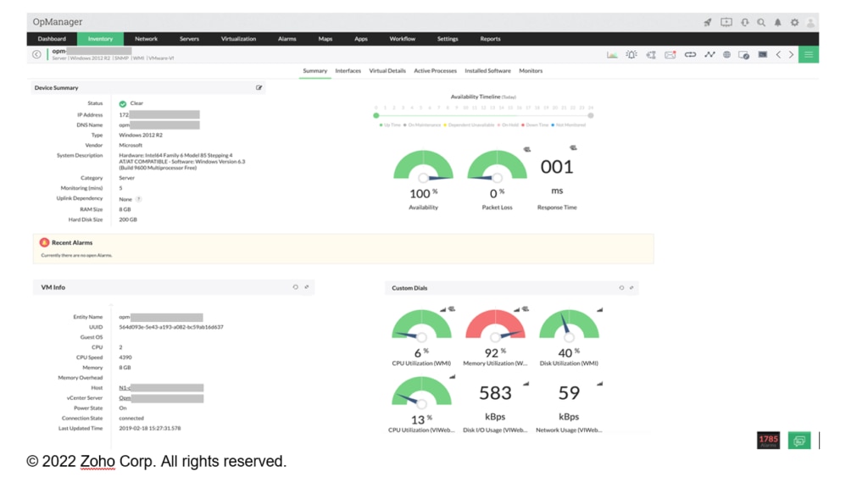Click graph icon above Disk I/O Usage dial

(526, 384)
